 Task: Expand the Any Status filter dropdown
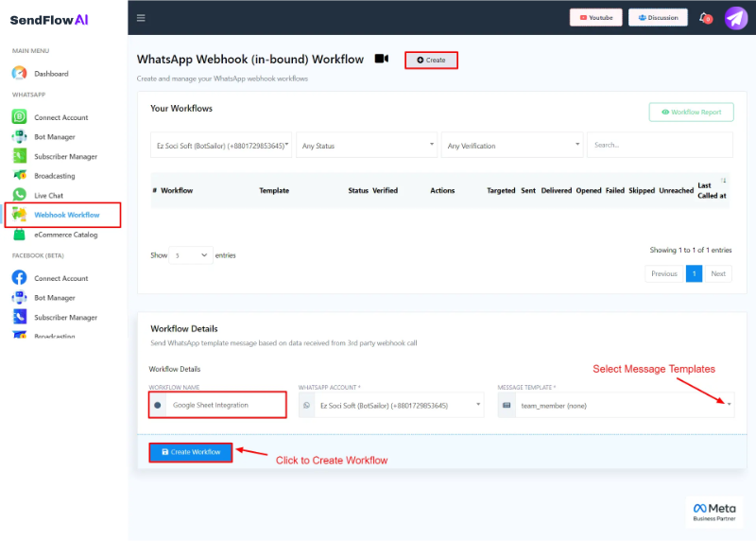(x=367, y=145)
